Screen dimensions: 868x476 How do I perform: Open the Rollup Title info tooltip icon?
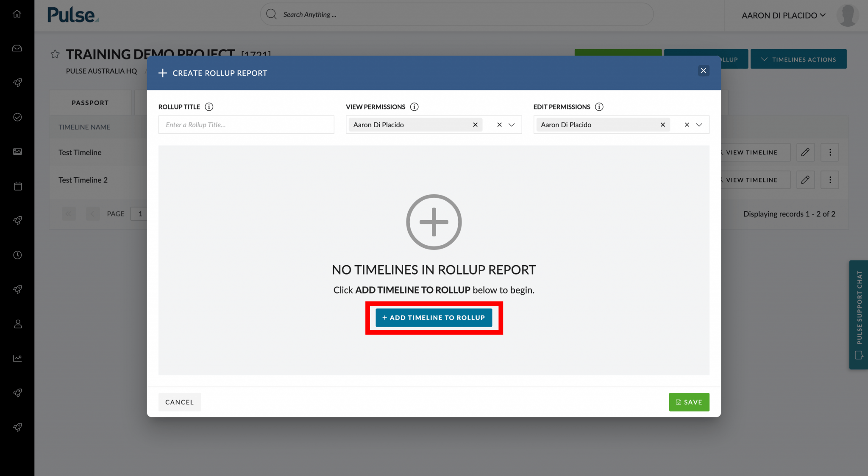click(209, 106)
